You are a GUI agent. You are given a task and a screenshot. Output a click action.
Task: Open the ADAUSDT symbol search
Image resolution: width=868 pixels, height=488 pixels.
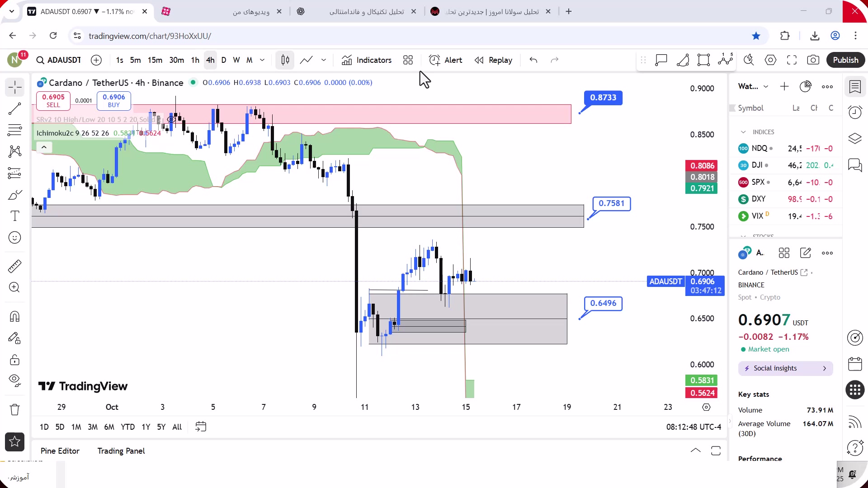(59, 60)
